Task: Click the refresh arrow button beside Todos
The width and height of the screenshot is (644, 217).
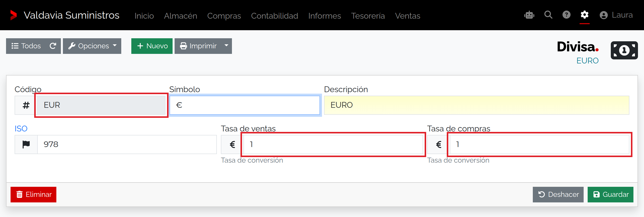Action: pyautogui.click(x=53, y=46)
